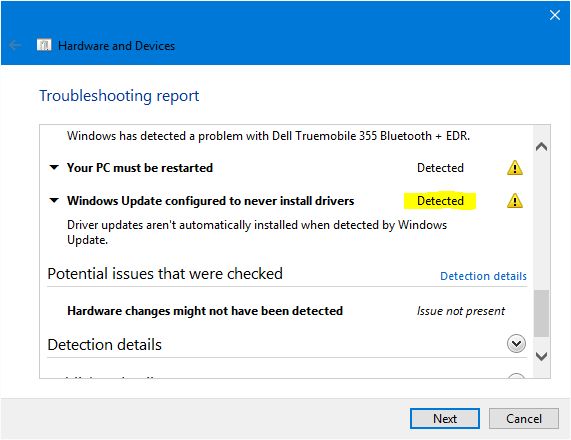Close the troubleshooter window
The image size is (571, 440).
pyautogui.click(x=555, y=15)
